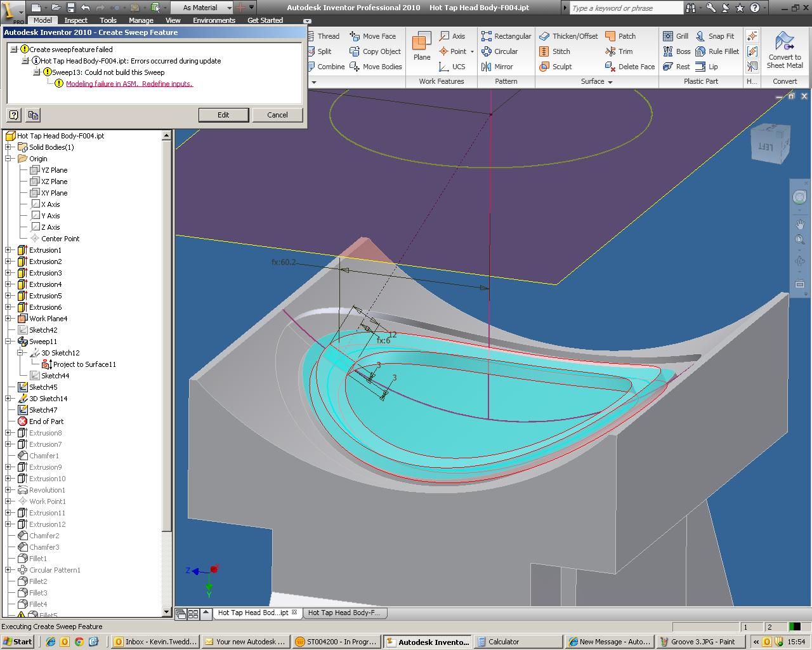Screen dimensions: 812x650
Task: Switch to the Tools ribbon tab
Action: click(108, 20)
